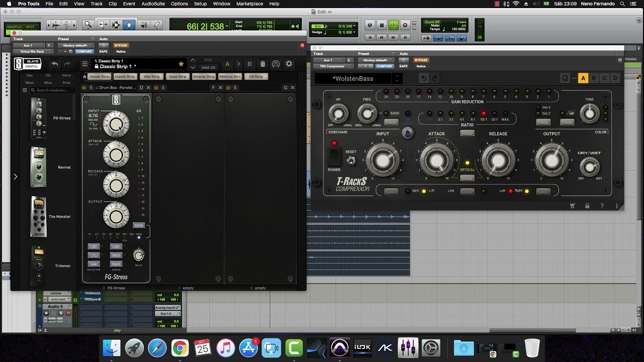The image size is (644, 362).
Task: Click the Slate Digital undo arrow
Action: pos(54,64)
